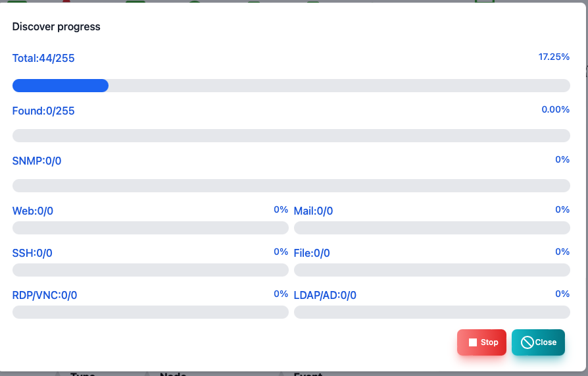This screenshot has height=376, width=588.
Task: Click the RDP/VNC progress bar
Action: pos(151,311)
